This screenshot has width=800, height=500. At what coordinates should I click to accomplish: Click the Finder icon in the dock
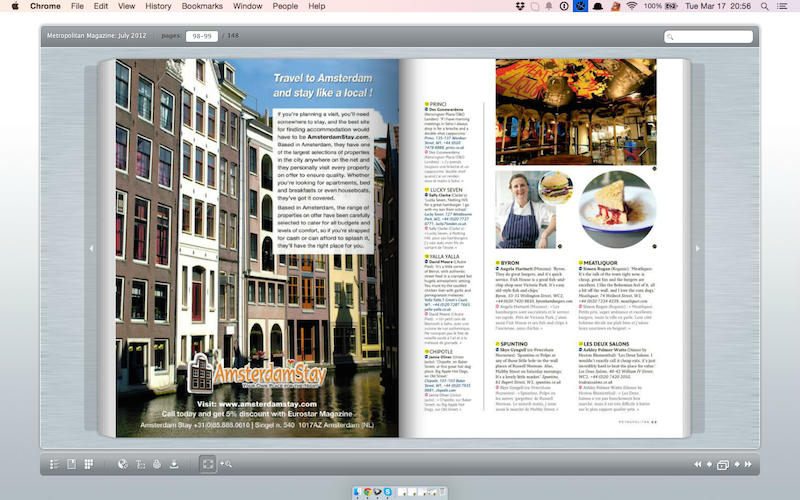pyautogui.click(x=358, y=492)
